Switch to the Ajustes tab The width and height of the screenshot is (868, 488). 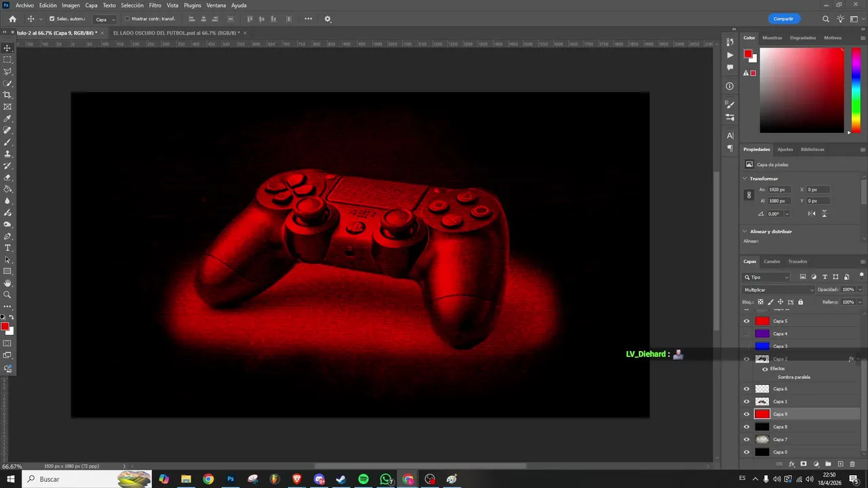point(785,150)
